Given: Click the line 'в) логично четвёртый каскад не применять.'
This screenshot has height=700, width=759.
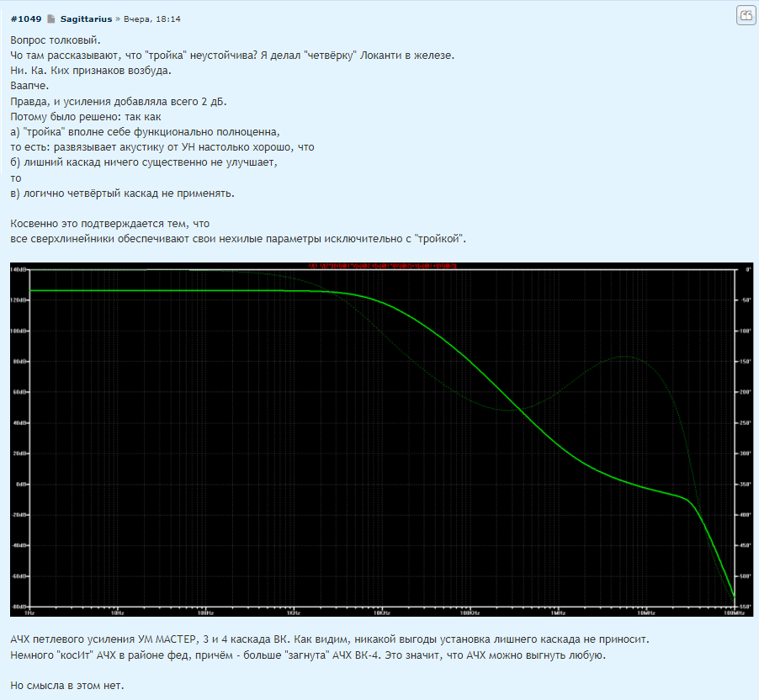Looking at the screenshot, I should click(122, 194).
